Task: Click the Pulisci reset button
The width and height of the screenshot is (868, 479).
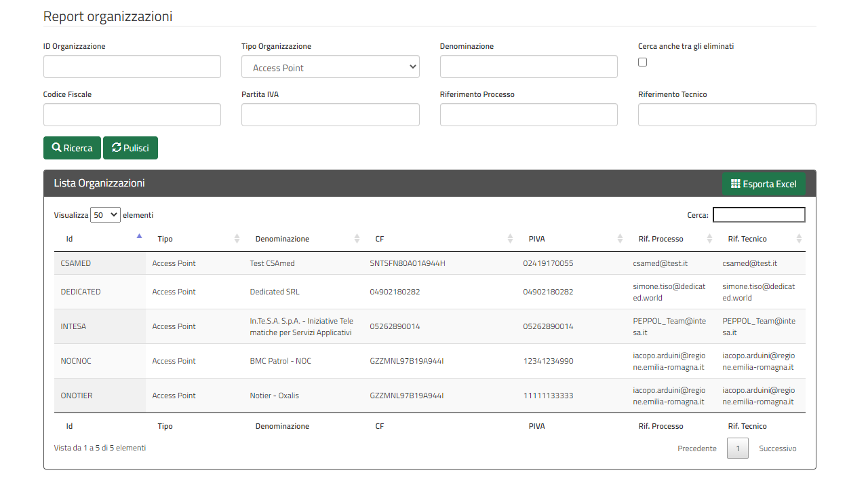Action: pyautogui.click(x=130, y=148)
